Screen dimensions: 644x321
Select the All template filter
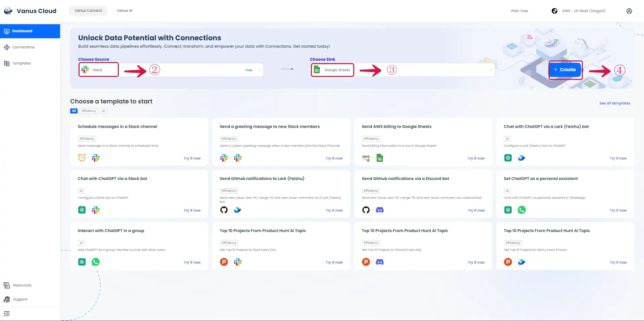(74, 111)
